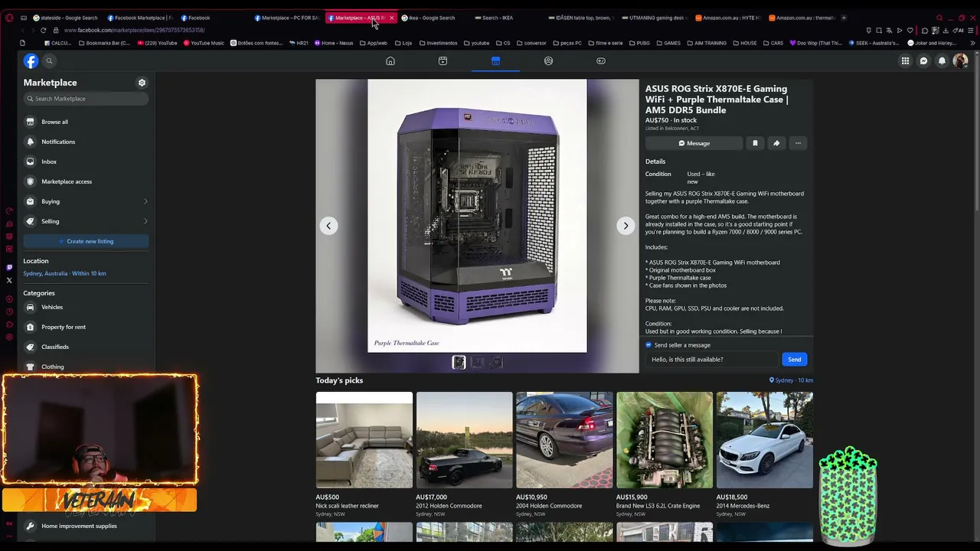Open the CARS bookmark folder
Image resolution: width=980 pixels, height=551 pixels.
(x=773, y=43)
